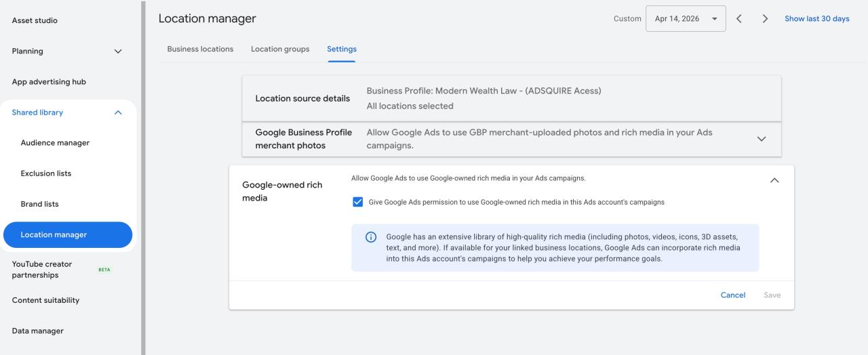Expand Google Business Profile merchant photos section
Image resolution: width=868 pixels, height=355 pixels.
(x=761, y=139)
